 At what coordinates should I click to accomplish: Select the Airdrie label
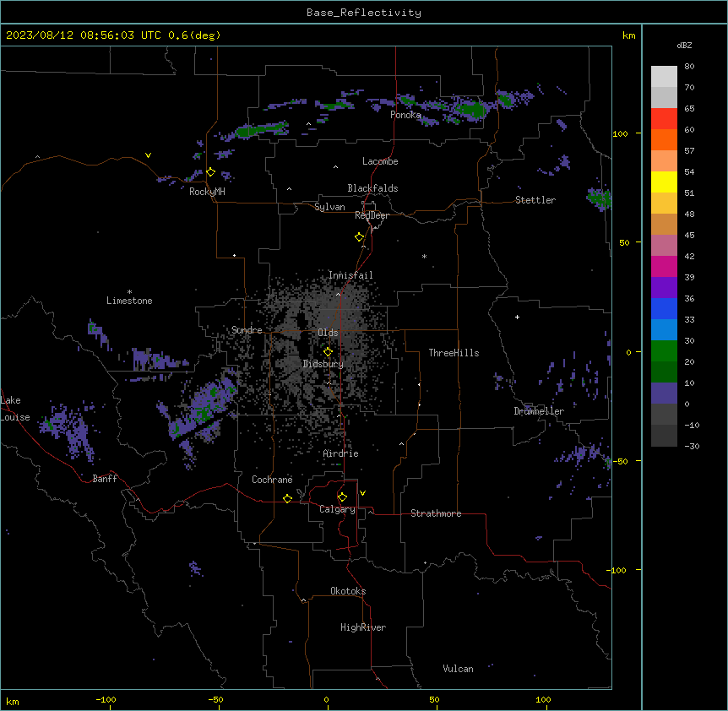click(341, 453)
